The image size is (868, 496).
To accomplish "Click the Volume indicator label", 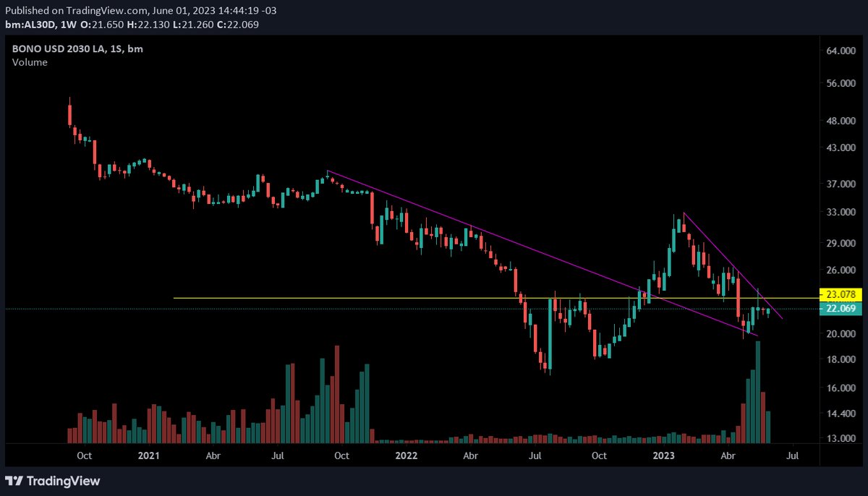I will point(30,62).
